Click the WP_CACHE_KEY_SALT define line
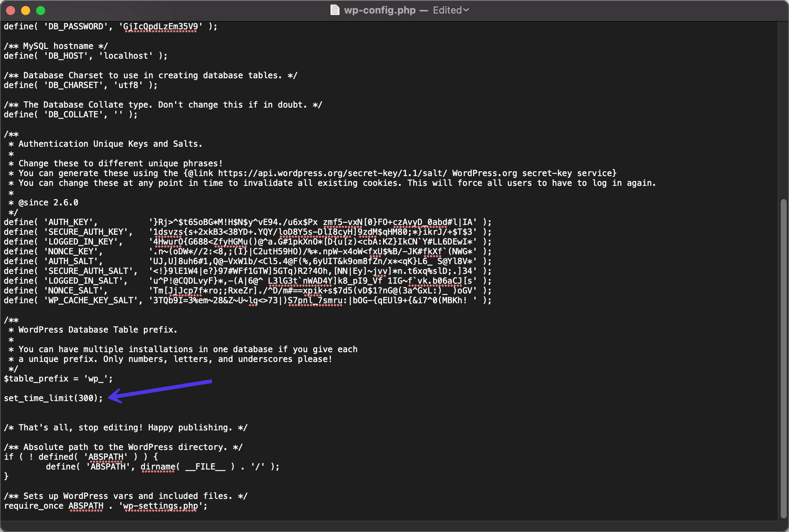Screen dimensions: 789x532 245,300
